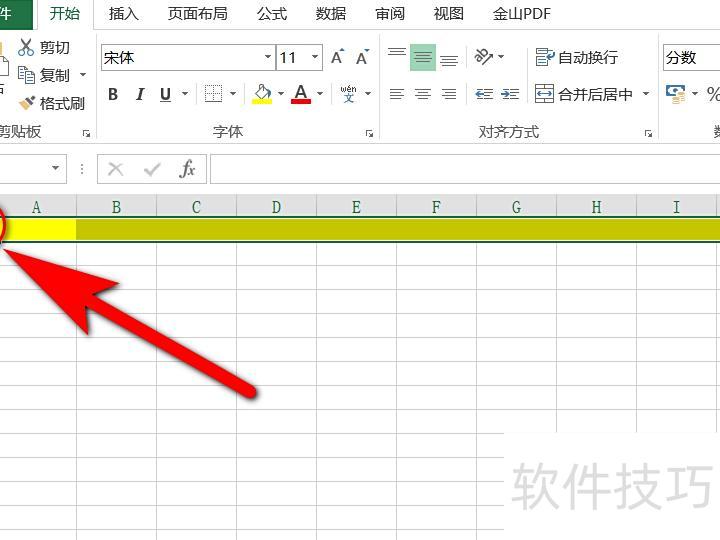Viewport: 720px width, 540px height.
Task: Open the insert function fx dialog
Action: click(187, 169)
